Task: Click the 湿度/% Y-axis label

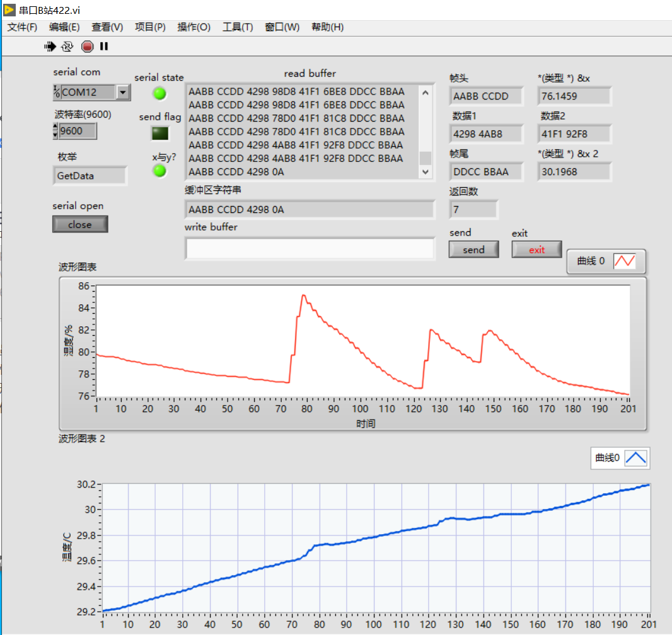Action: pyautogui.click(x=68, y=340)
